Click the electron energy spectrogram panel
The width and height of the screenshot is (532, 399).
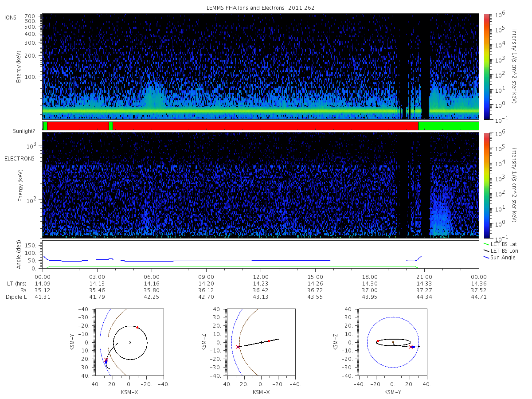click(x=261, y=185)
